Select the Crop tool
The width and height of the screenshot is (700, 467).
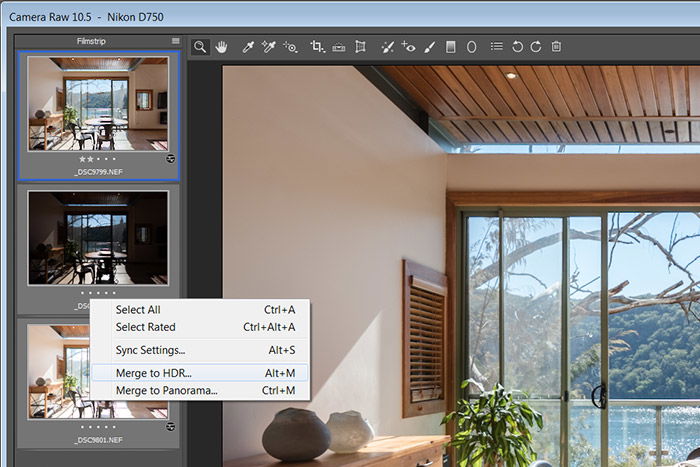click(x=317, y=46)
